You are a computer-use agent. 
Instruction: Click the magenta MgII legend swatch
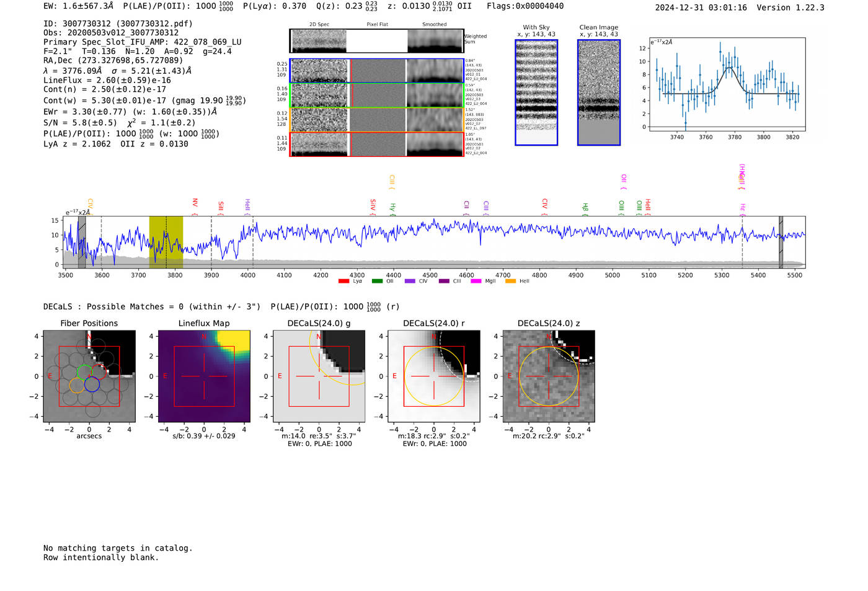pyautogui.click(x=476, y=282)
